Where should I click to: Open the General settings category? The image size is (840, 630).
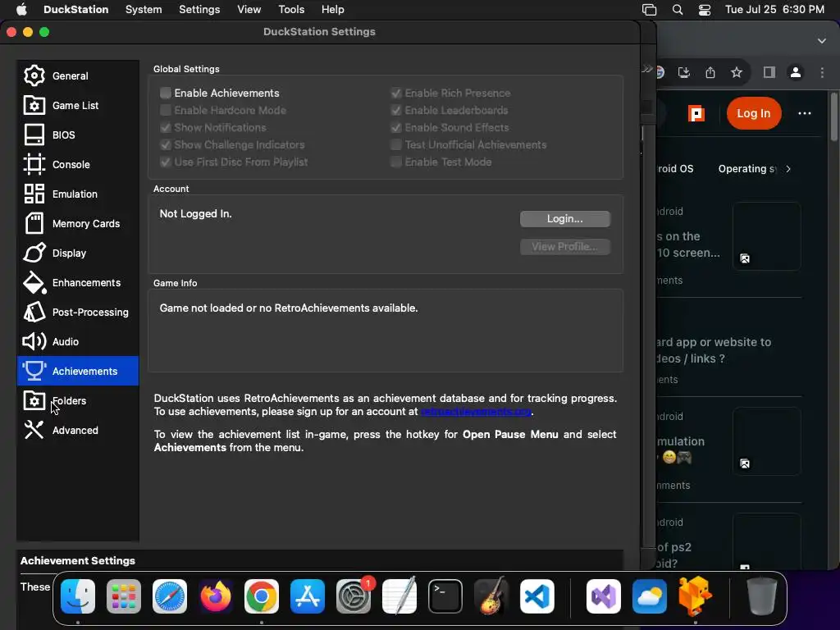(x=78, y=75)
